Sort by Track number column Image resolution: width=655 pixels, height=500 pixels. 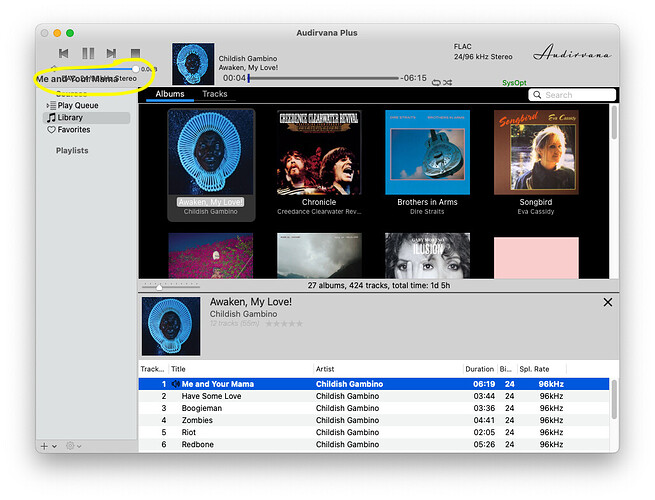click(152, 369)
